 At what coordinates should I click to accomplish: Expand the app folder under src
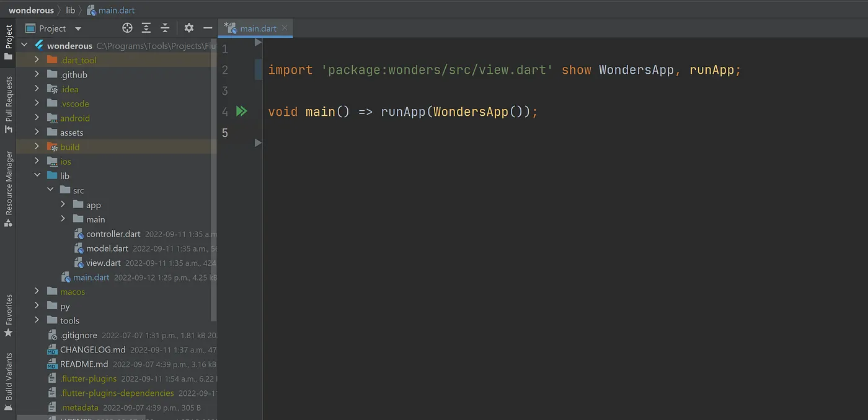point(62,204)
